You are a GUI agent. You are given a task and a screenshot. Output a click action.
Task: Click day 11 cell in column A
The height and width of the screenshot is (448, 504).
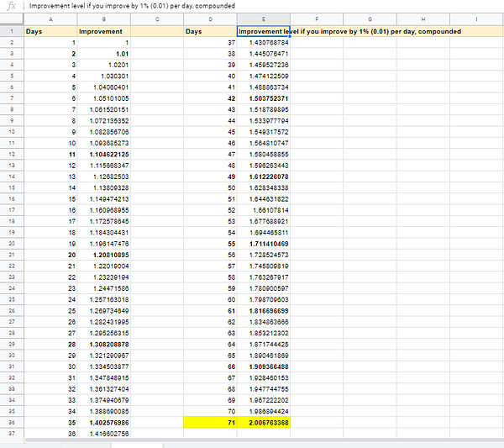[x=50, y=154]
